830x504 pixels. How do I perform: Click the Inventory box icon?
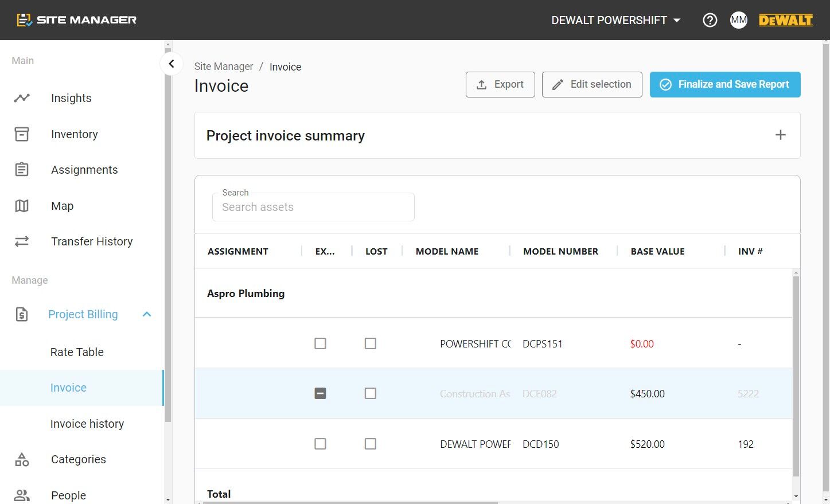(22, 134)
